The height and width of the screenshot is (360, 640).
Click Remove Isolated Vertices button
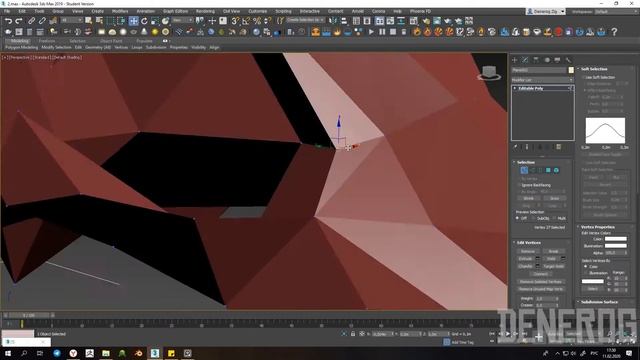(540, 282)
